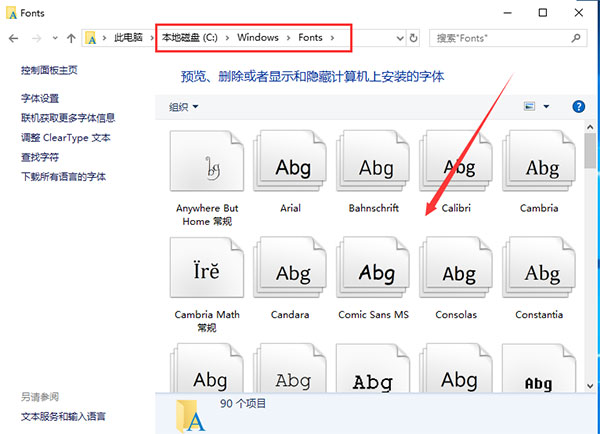The width and height of the screenshot is (600, 434).
Task: Select the Consolas font icon
Action: [456, 267]
